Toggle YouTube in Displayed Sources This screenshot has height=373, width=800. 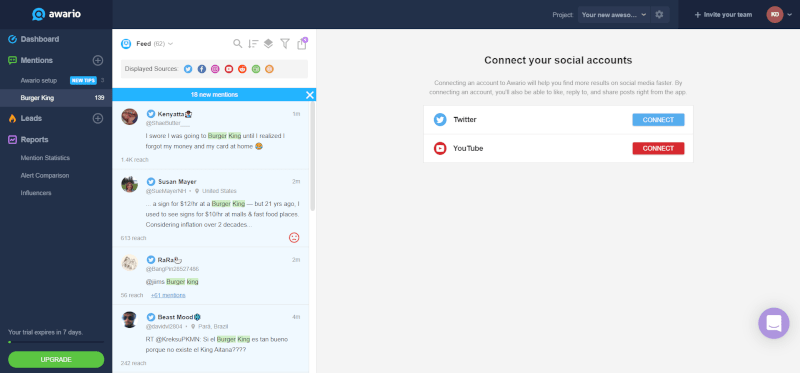click(229, 69)
